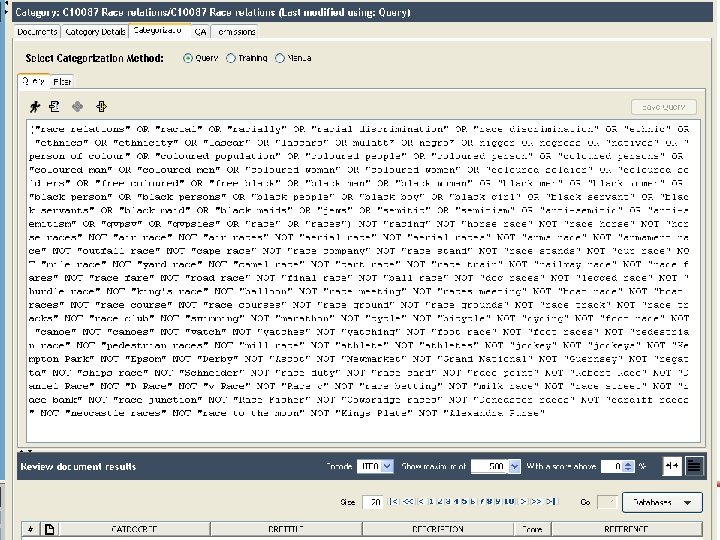720x540 pixels.
Task: Click the greyed-out diamond toolbar icon
Action: [78, 107]
